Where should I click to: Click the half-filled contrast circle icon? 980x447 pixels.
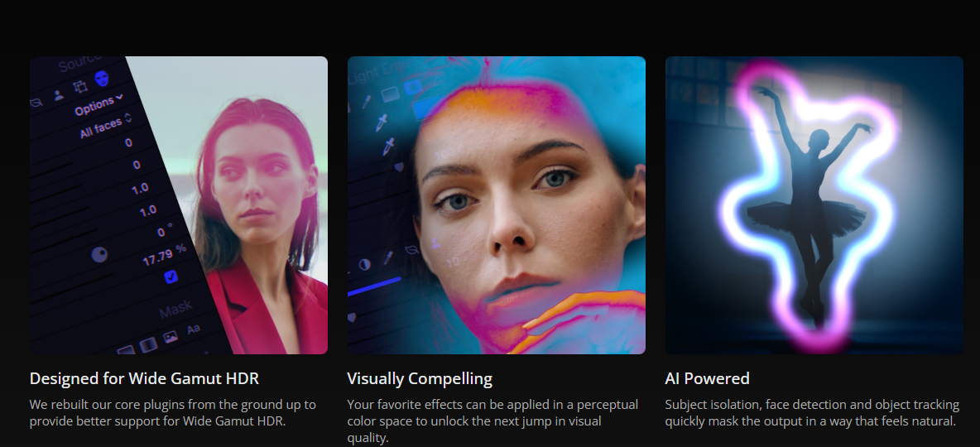tap(364, 265)
